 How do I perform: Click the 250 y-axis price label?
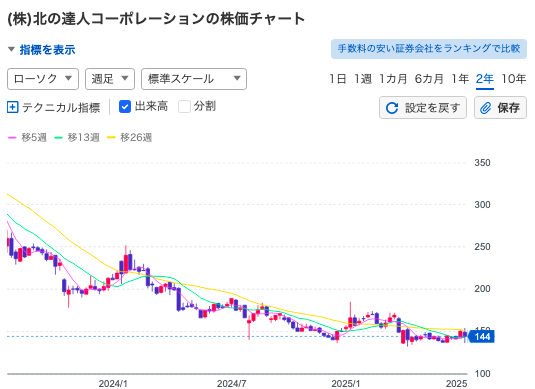coord(482,247)
